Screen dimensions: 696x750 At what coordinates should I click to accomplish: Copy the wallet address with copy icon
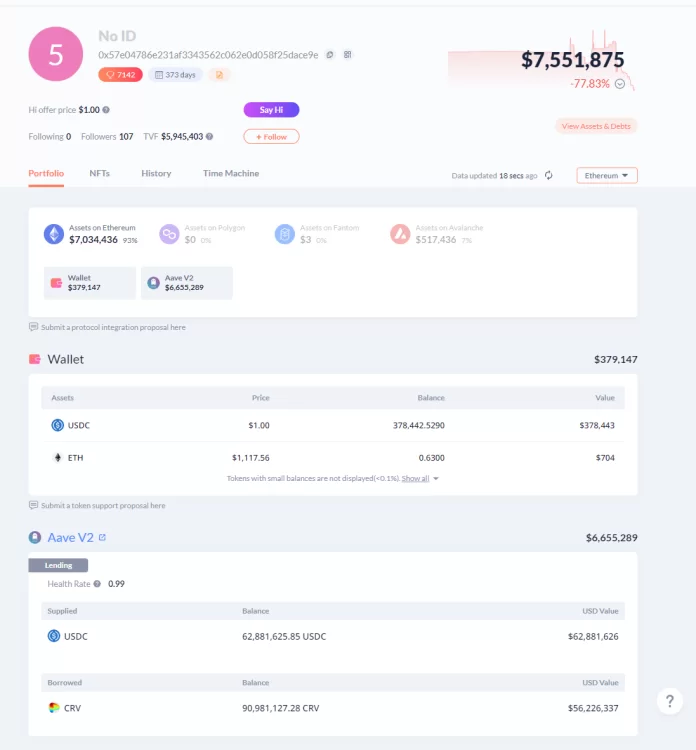330,55
